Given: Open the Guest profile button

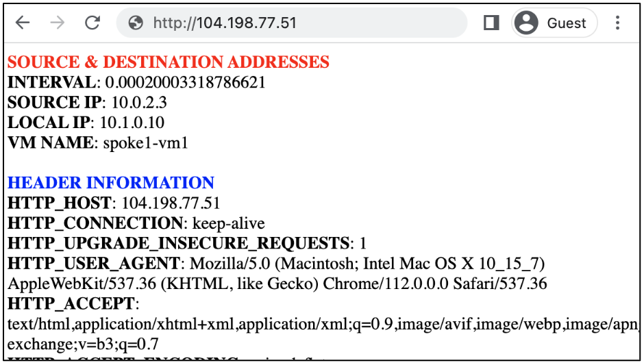Looking at the screenshot, I should pyautogui.click(x=554, y=23).
